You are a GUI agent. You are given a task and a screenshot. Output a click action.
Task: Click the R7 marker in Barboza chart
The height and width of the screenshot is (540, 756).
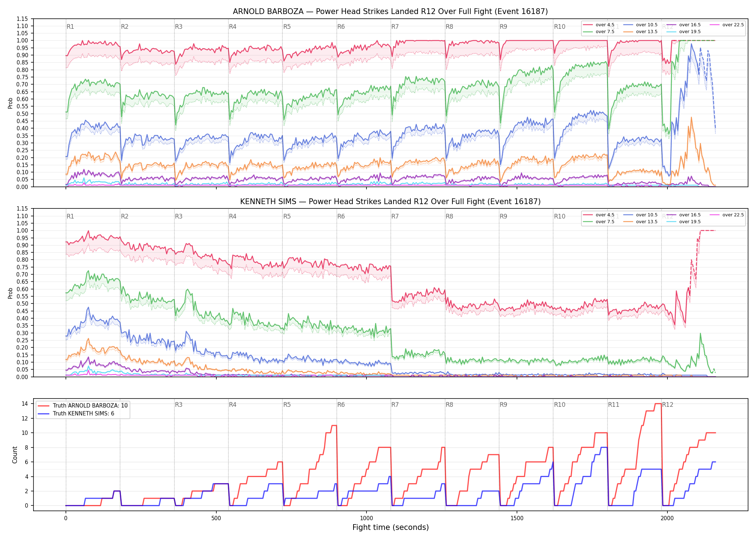395,27
